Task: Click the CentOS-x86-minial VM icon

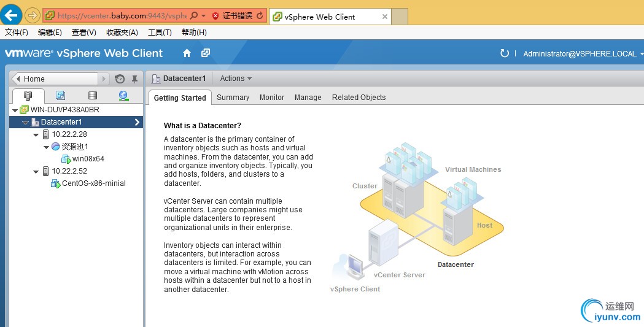Action: 56,183
